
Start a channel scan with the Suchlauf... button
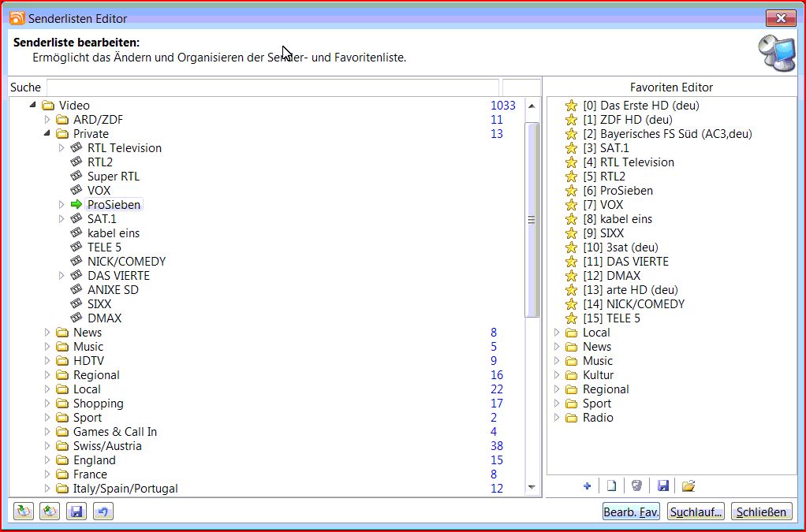click(x=696, y=512)
